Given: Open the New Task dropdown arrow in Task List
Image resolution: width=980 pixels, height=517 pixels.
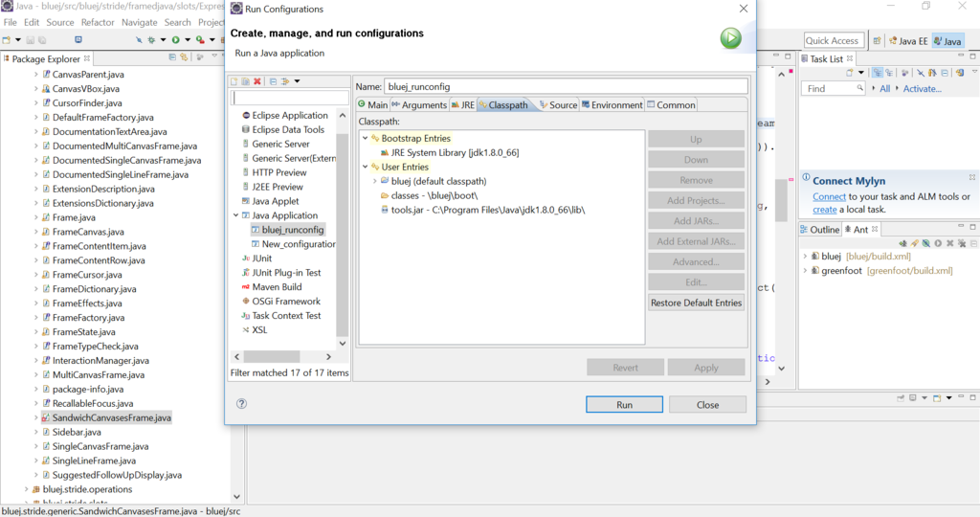Looking at the screenshot, I should pyautogui.click(x=861, y=73).
